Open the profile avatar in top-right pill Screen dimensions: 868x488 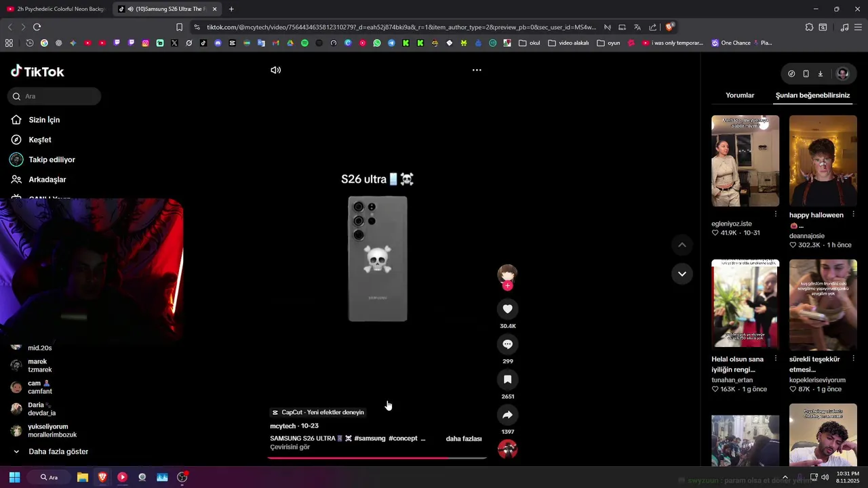point(842,74)
